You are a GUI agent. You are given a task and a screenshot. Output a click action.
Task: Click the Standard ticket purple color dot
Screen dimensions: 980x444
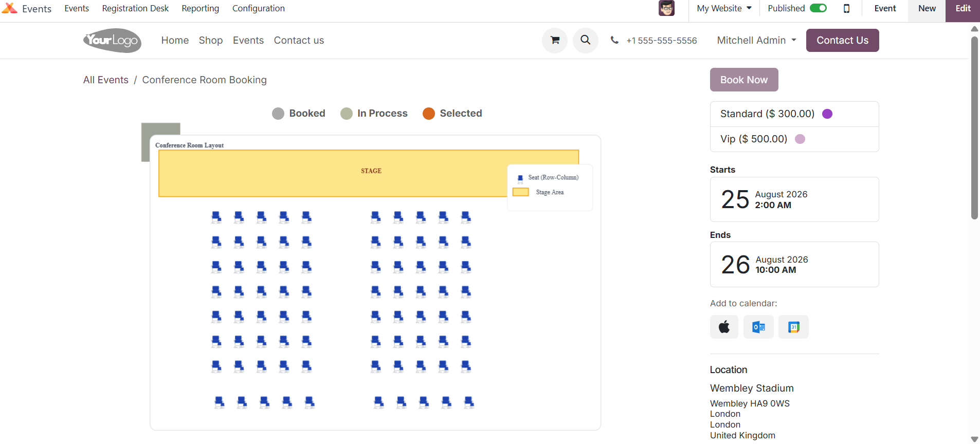point(827,114)
